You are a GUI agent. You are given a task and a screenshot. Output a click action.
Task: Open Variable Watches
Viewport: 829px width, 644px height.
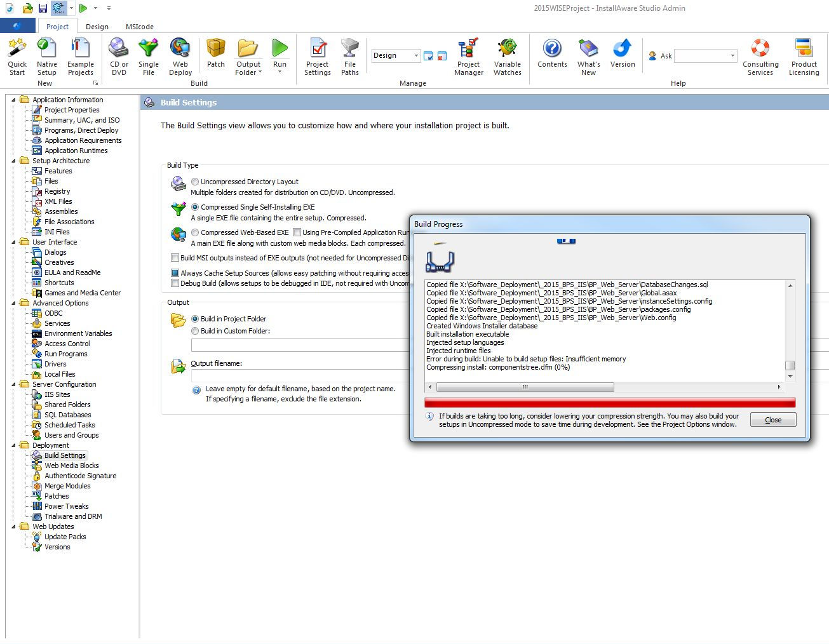click(508, 57)
